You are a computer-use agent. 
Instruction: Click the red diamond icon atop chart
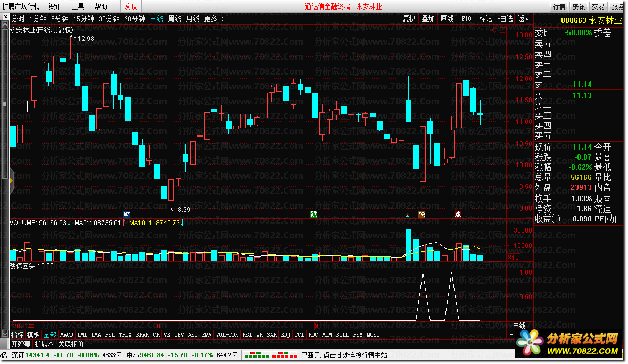pyautogui.click(x=495, y=30)
